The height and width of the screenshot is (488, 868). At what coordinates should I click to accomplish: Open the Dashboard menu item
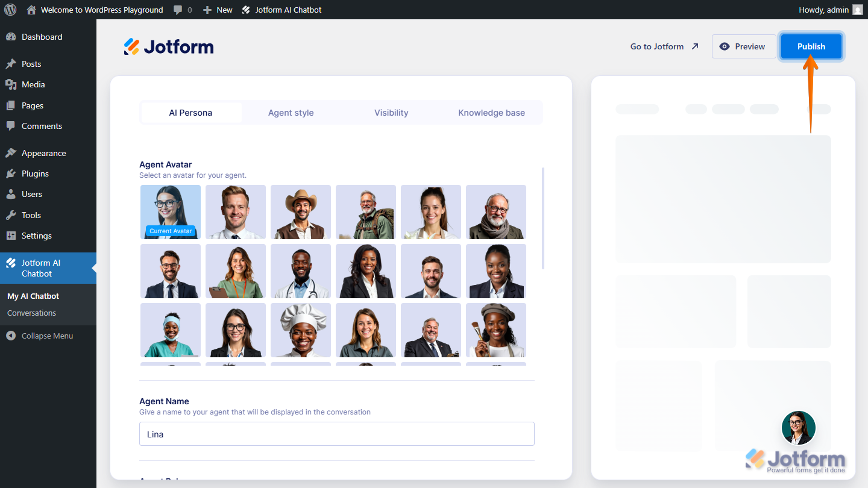pyautogui.click(x=48, y=37)
